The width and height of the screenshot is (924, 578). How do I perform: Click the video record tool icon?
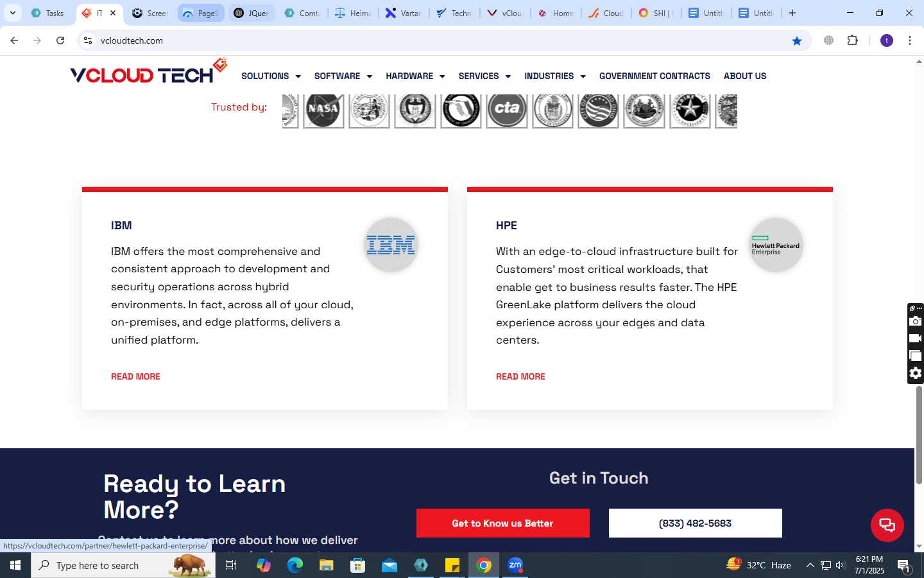(916, 338)
